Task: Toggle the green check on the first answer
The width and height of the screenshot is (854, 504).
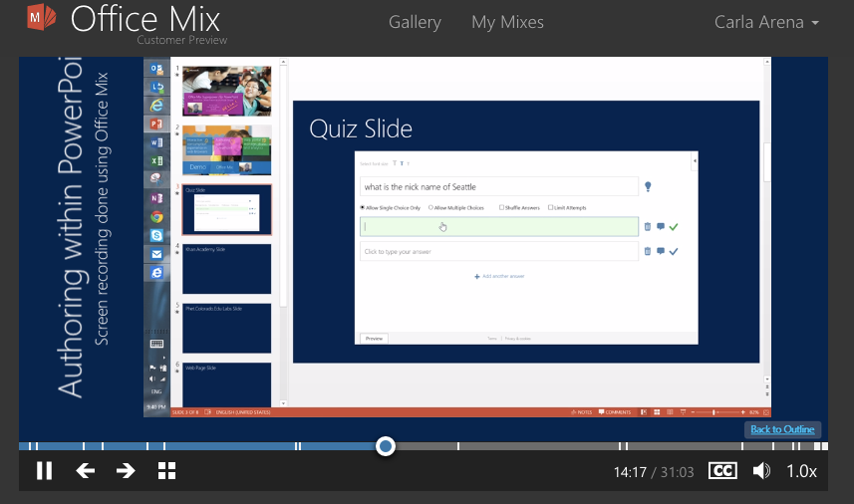Action: pyautogui.click(x=674, y=227)
